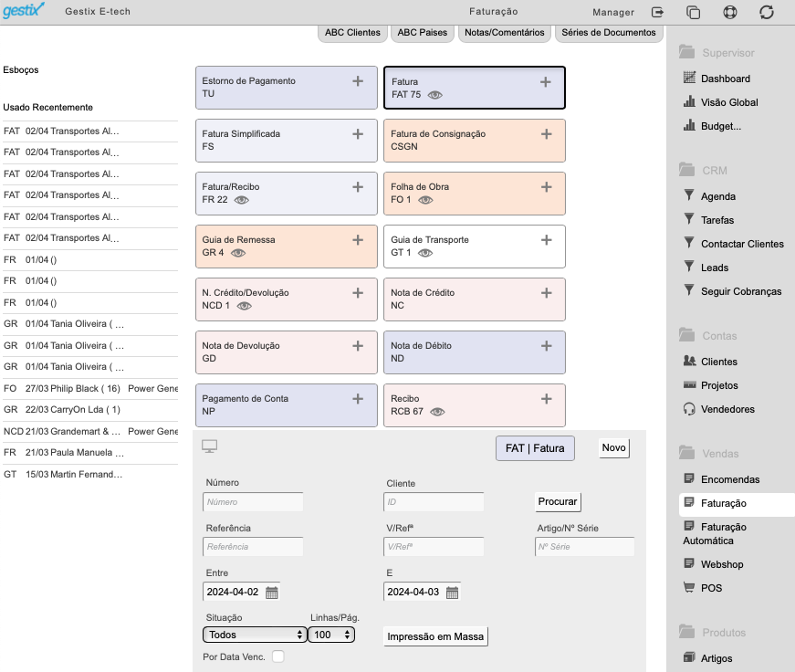Open recent item GT 15/03 Martin Fernand
The height and width of the screenshot is (672, 795).
[x=90, y=475]
